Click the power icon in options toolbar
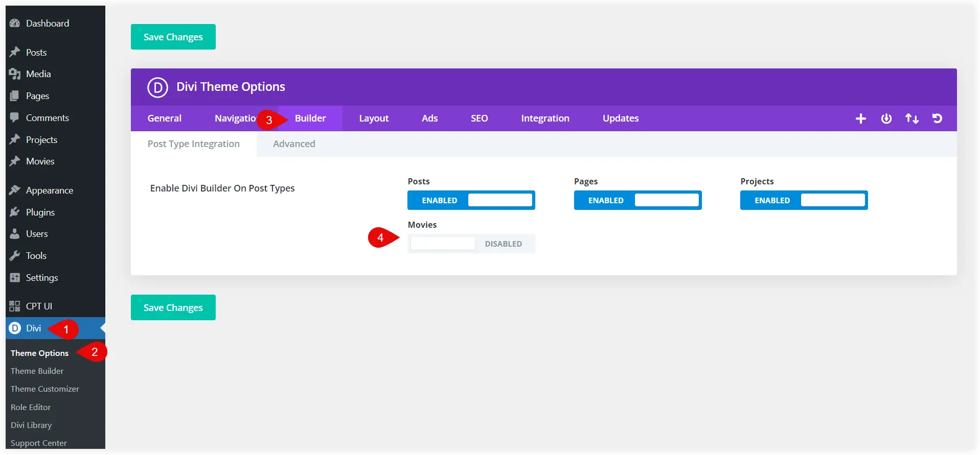The width and height of the screenshot is (980, 455). coord(886,118)
